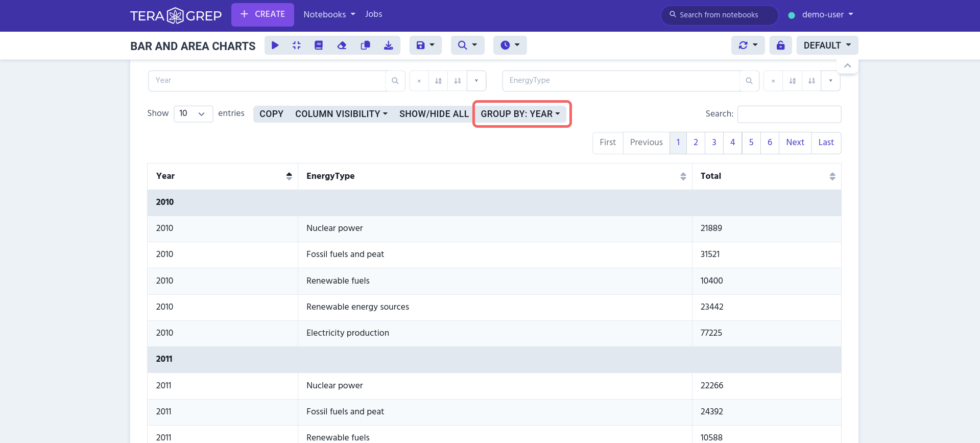The image size is (980, 443).
Task: Open the GROUP BY: YEAR dropdown
Action: tap(520, 114)
